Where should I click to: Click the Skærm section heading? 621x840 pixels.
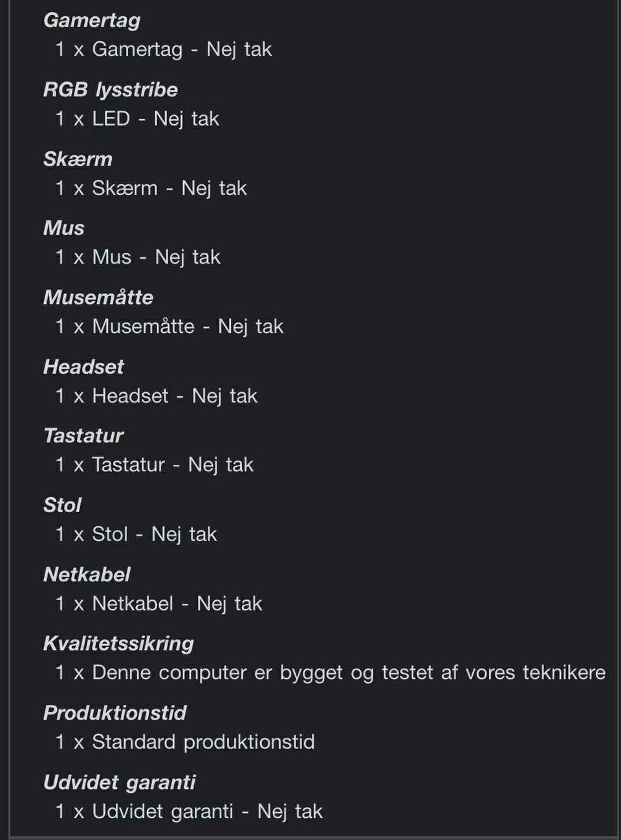[78, 159]
